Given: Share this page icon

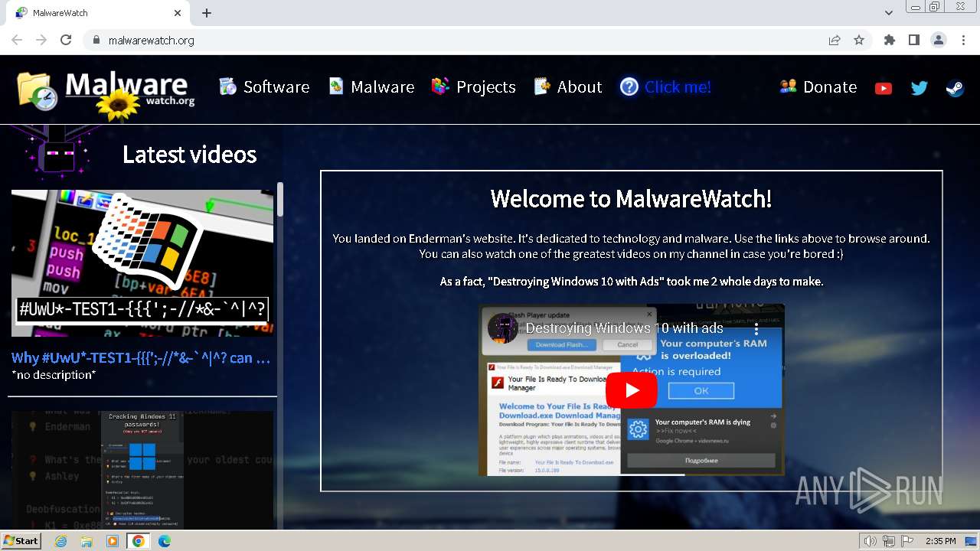Looking at the screenshot, I should 835,40.
